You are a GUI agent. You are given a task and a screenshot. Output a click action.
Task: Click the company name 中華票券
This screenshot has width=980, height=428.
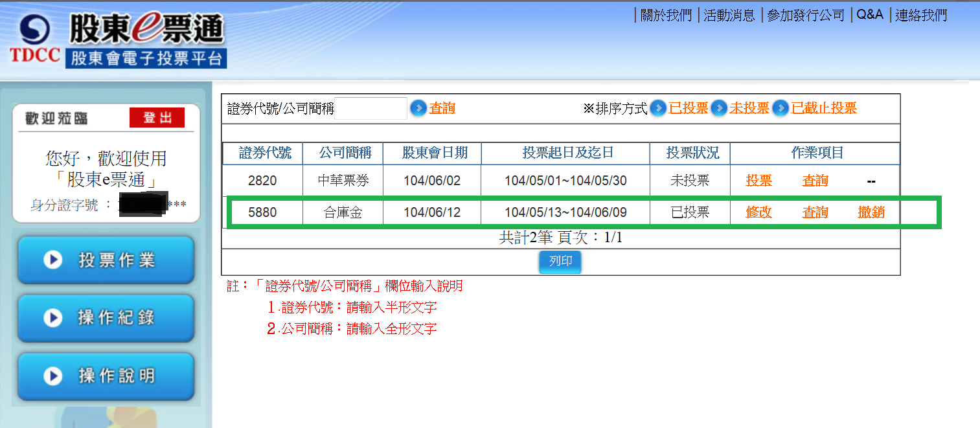click(343, 181)
